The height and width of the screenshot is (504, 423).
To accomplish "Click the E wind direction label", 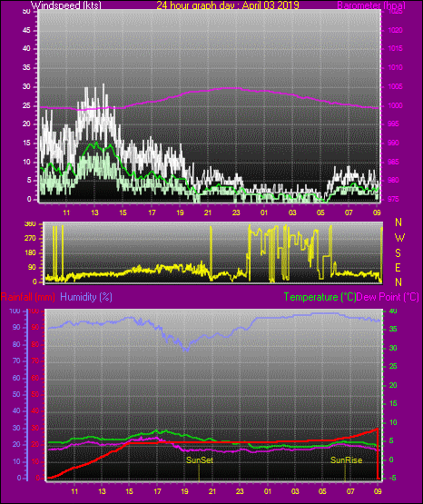I will pos(398,267).
